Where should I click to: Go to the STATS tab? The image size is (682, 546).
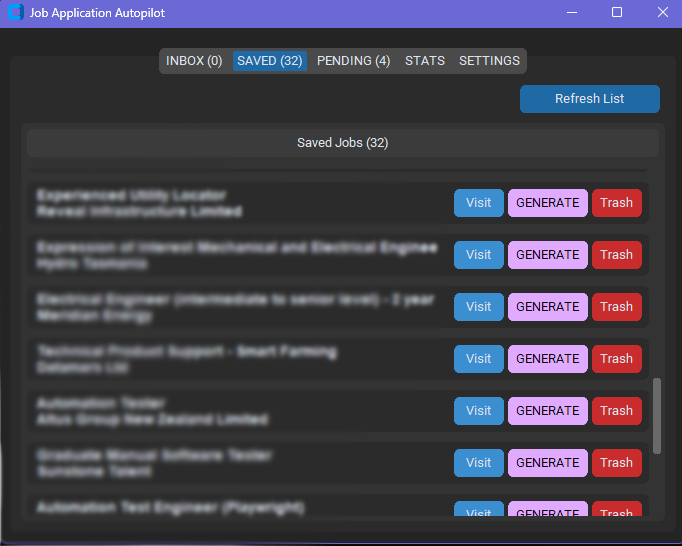[425, 61]
